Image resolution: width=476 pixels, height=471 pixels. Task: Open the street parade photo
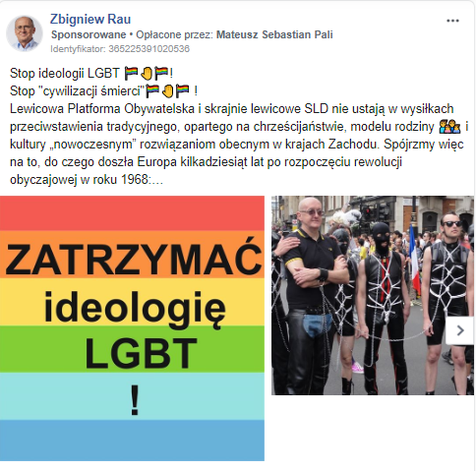(373, 295)
